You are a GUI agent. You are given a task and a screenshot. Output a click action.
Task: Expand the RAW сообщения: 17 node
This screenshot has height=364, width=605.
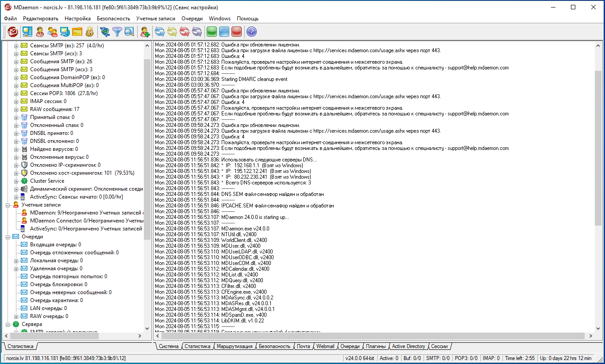point(16,109)
